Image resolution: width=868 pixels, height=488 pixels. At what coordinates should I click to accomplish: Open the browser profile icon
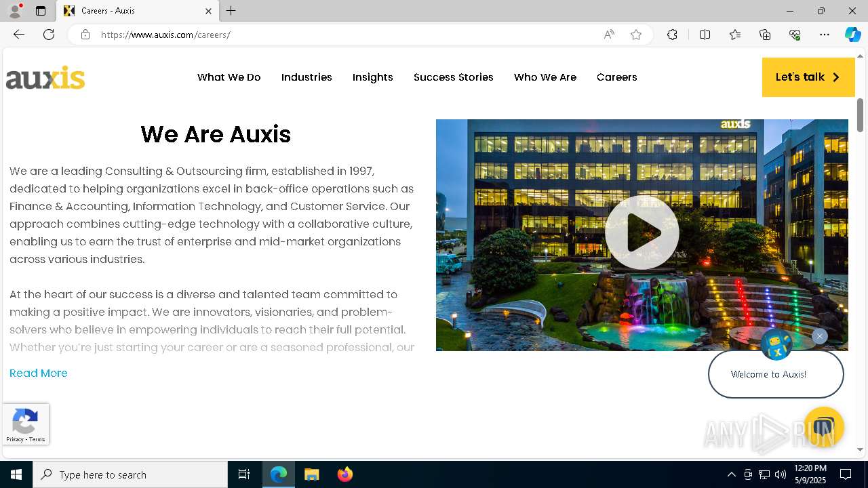[x=14, y=11]
